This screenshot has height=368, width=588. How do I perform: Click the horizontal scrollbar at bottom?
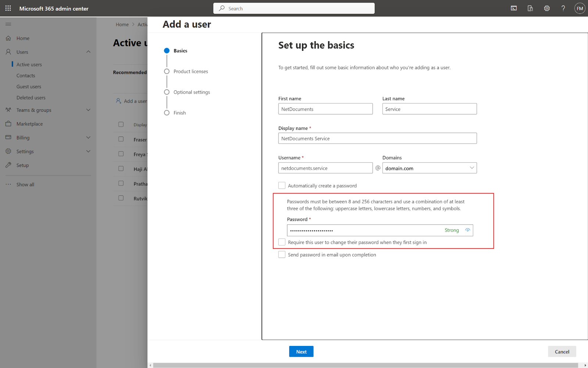(x=366, y=365)
